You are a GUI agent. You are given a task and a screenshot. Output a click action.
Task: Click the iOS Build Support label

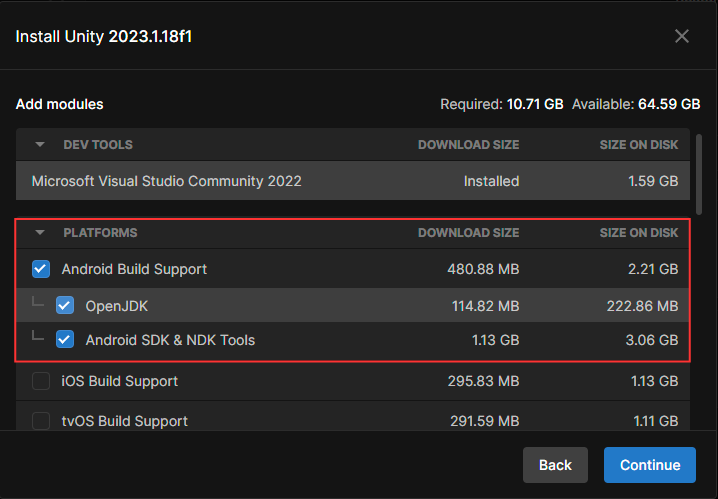pyautogui.click(x=120, y=381)
